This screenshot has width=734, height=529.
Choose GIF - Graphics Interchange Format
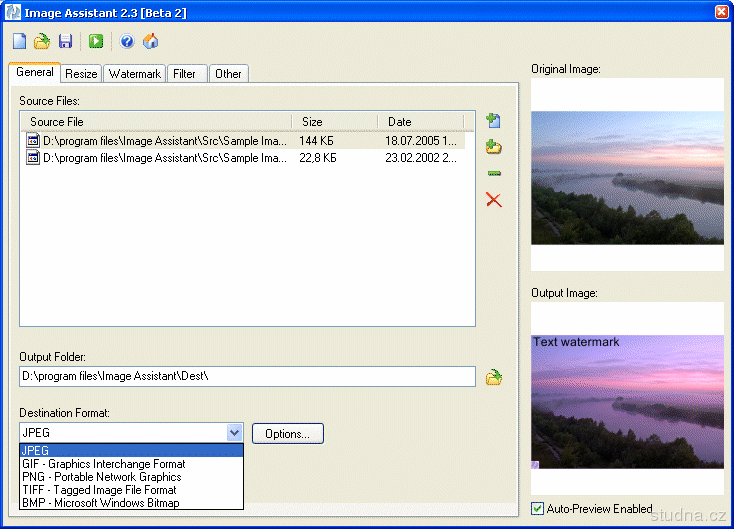(x=132, y=464)
